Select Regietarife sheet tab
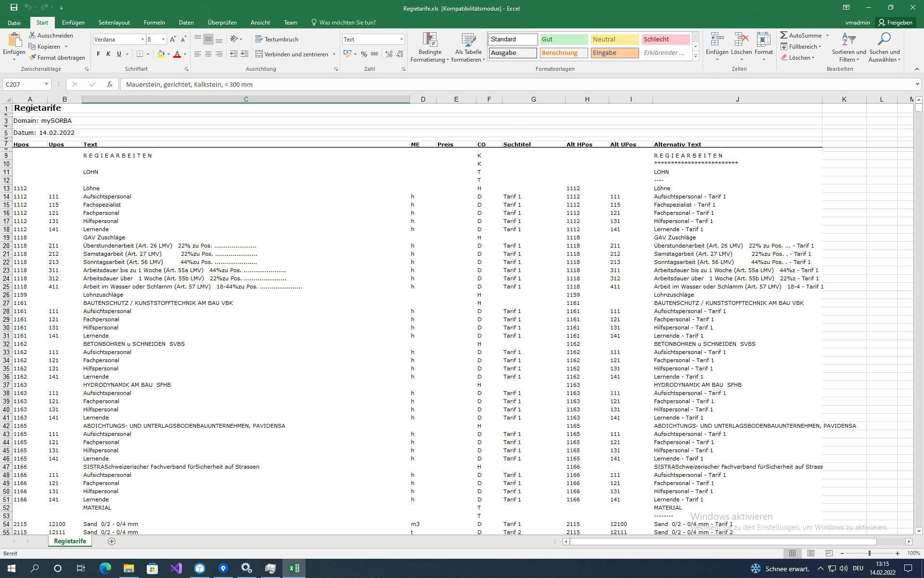Image resolution: width=924 pixels, height=578 pixels. tap(70, 541)
